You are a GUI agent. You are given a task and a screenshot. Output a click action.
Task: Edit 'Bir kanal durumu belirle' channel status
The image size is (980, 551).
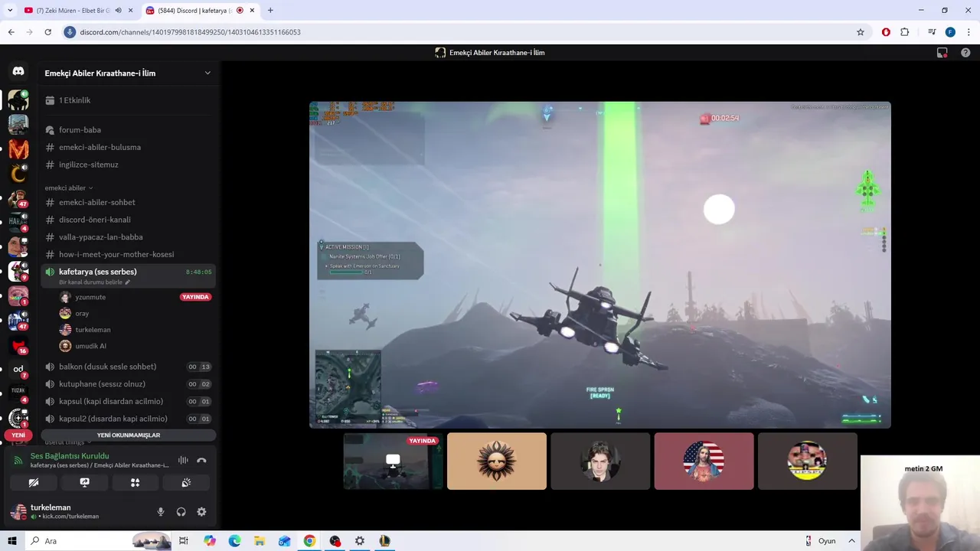(x=94, y=282)
